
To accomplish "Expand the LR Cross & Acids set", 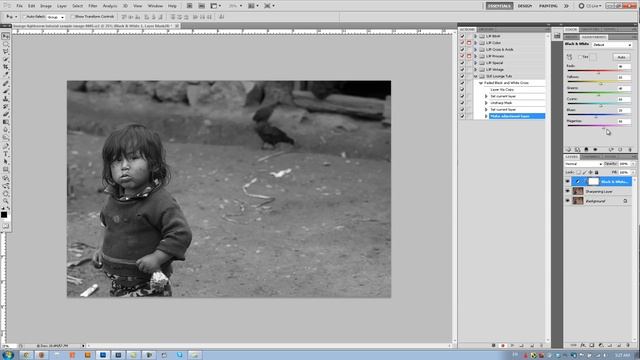I will [476, 49].
